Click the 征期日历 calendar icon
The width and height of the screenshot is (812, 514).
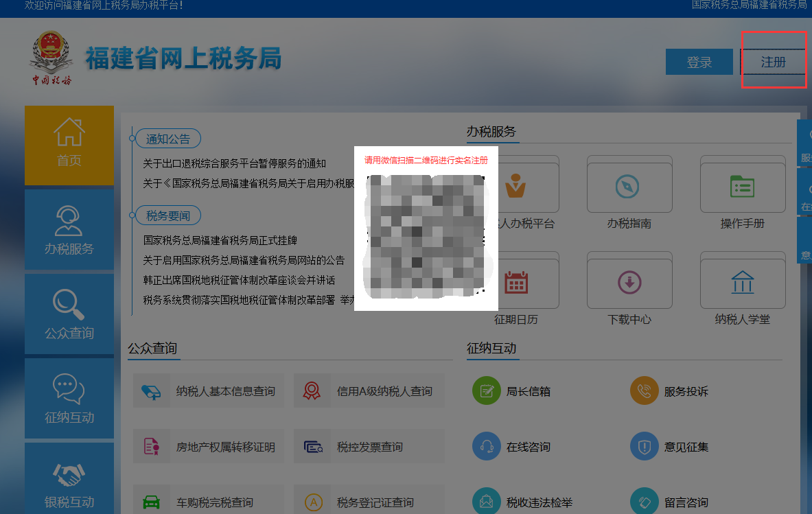click(x=515, y=283)
